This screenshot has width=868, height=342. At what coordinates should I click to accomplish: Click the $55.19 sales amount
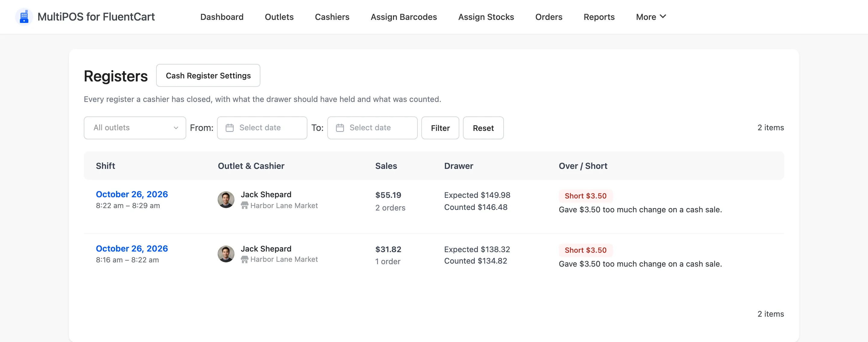tap(388, 195)
